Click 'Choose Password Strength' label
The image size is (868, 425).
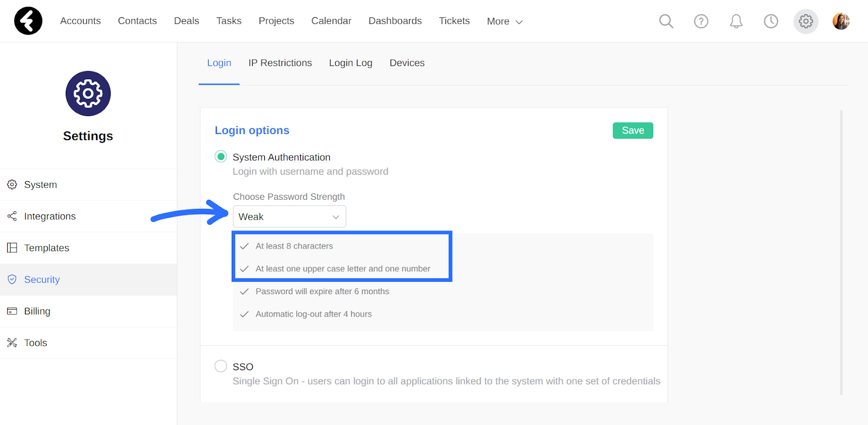(289, 196)
